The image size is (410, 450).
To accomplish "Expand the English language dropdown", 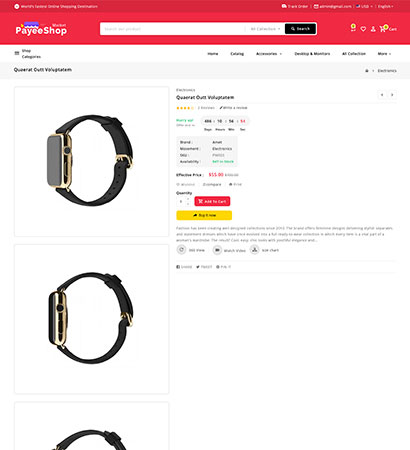I will point(385,6).
